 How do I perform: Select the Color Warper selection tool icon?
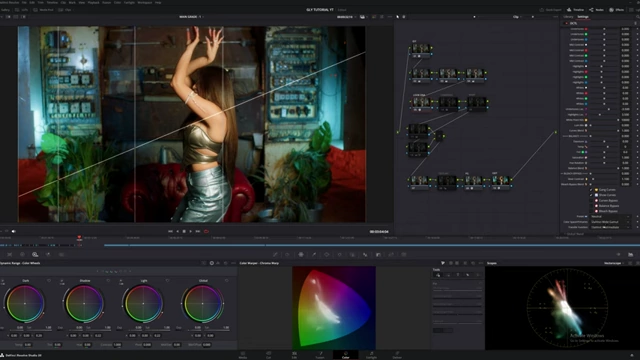pos(438,275)
